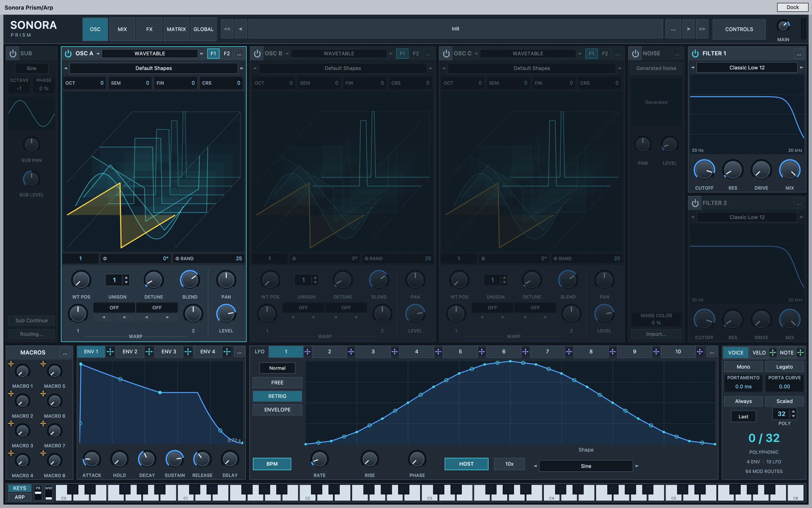Click LFO 10 modulation drag icon
This screenshot has width=812, height=508.
700,352
